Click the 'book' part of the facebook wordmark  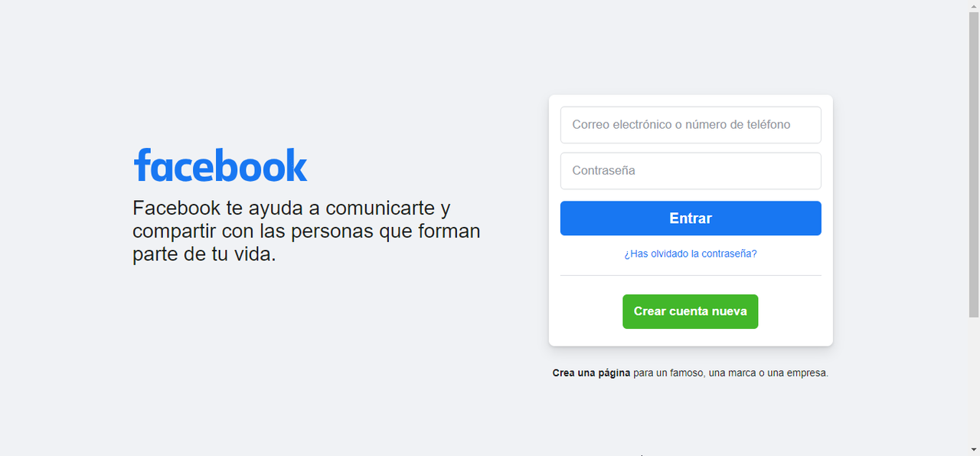coord(263,165)
